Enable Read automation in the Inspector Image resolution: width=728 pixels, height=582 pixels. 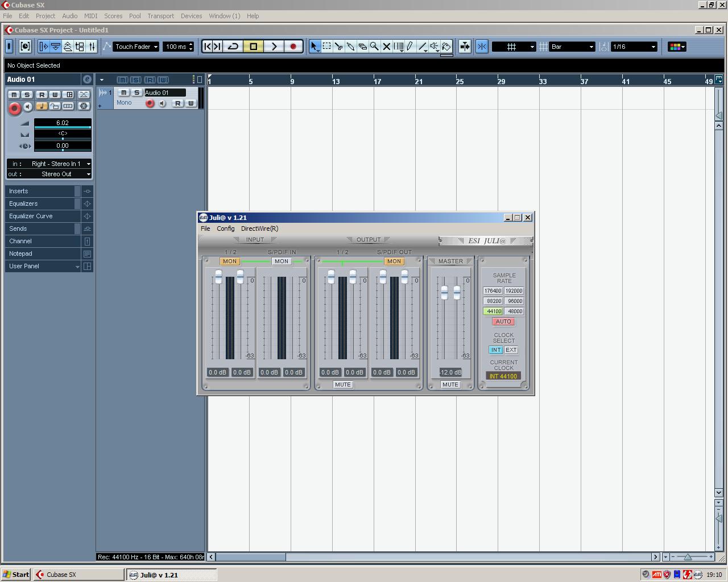(x=42, y=94)
